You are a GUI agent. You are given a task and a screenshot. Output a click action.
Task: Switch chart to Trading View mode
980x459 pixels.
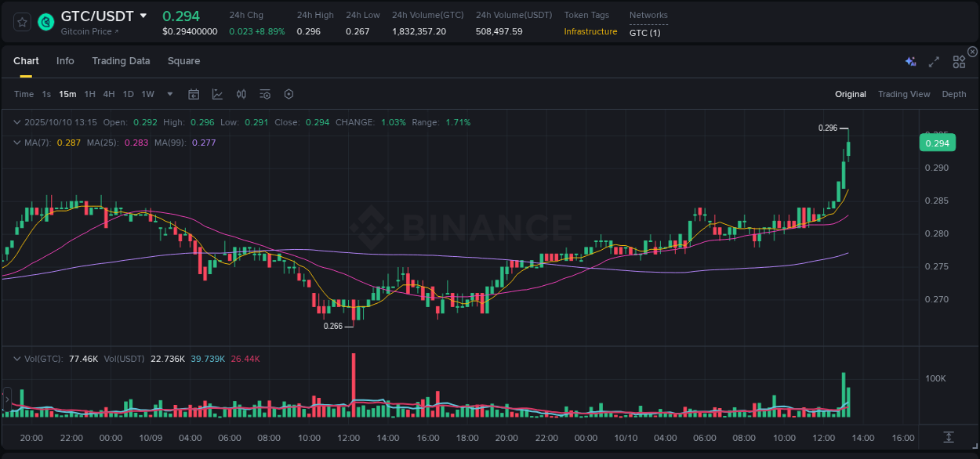point(904,94)
